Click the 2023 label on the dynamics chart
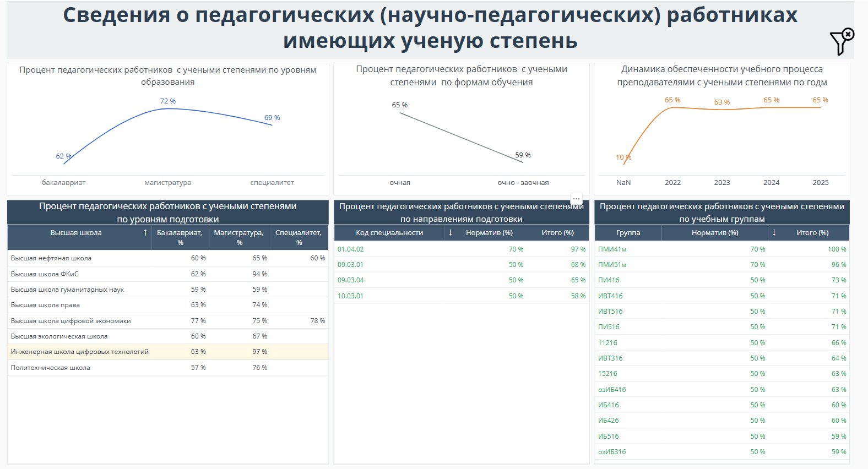This screenshot has height=469, width=868. click(x=721, y=183)
